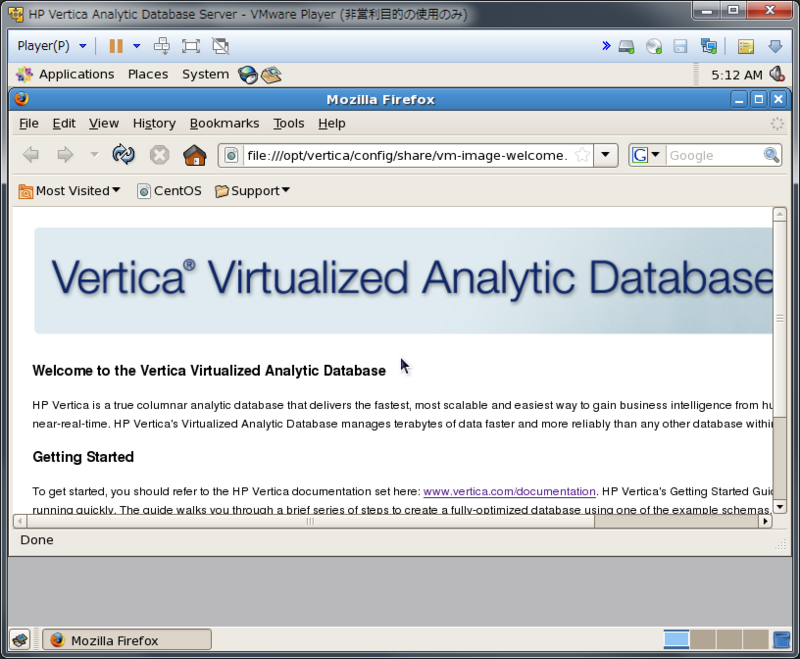Image resolution: width=800 pixels, height=659 pixels.
Task: Click the Vertica Virtualized Analytic Database banner
Action: [x=403, y=281]
